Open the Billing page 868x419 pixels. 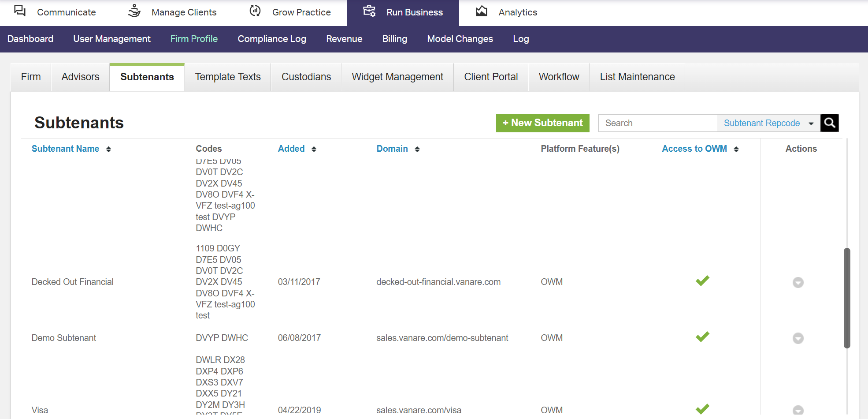coord(395,39)
